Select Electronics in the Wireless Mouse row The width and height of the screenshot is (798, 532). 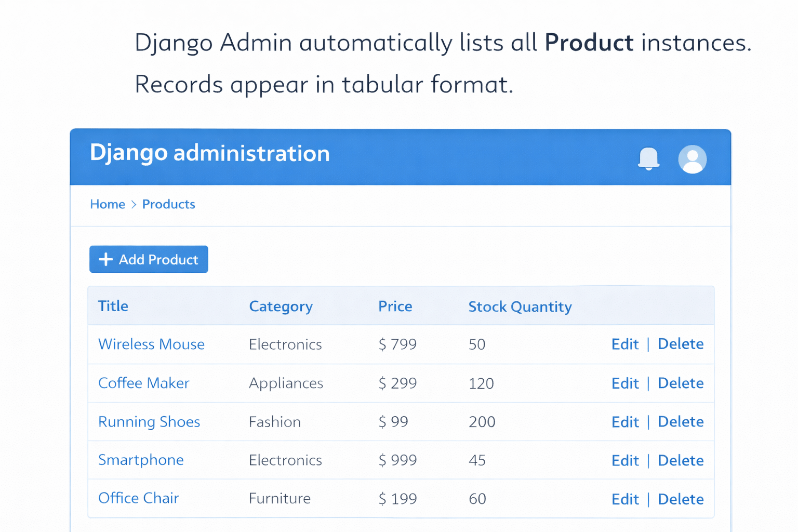click(285, 344)
